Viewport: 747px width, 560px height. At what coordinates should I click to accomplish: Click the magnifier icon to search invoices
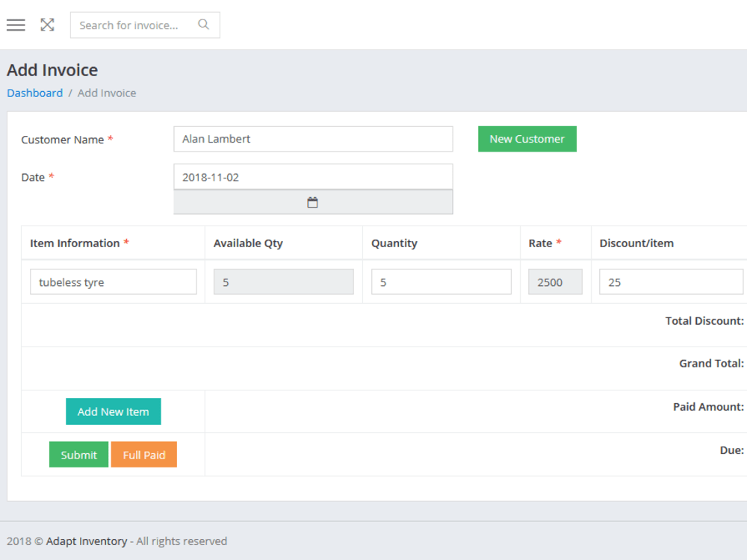coord(203,25)
